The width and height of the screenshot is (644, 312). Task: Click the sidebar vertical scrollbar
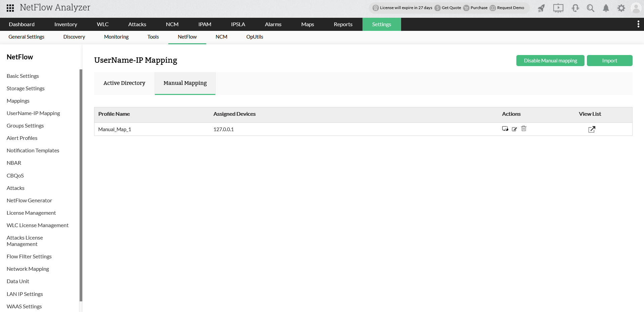pyautogui.click(x=81, y=185)
